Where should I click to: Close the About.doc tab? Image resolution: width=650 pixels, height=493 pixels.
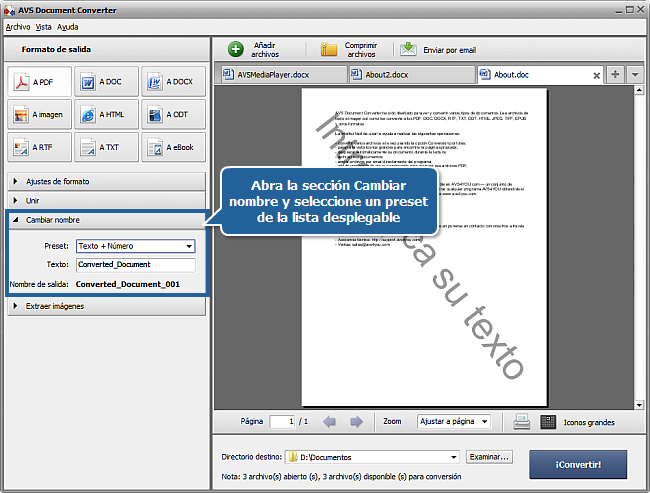pyautogui.click(x=597, y=75)
